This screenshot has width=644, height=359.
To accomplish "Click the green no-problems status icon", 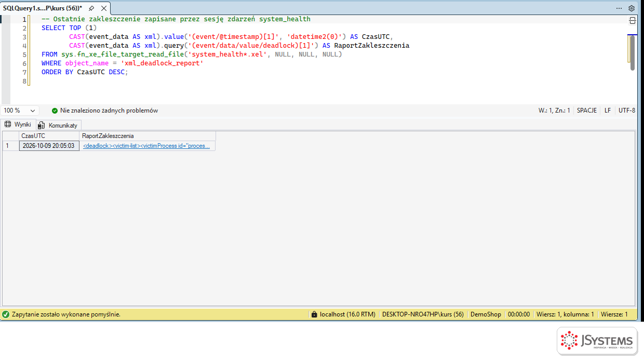I will pyautogui.click(x=55, y=111).
